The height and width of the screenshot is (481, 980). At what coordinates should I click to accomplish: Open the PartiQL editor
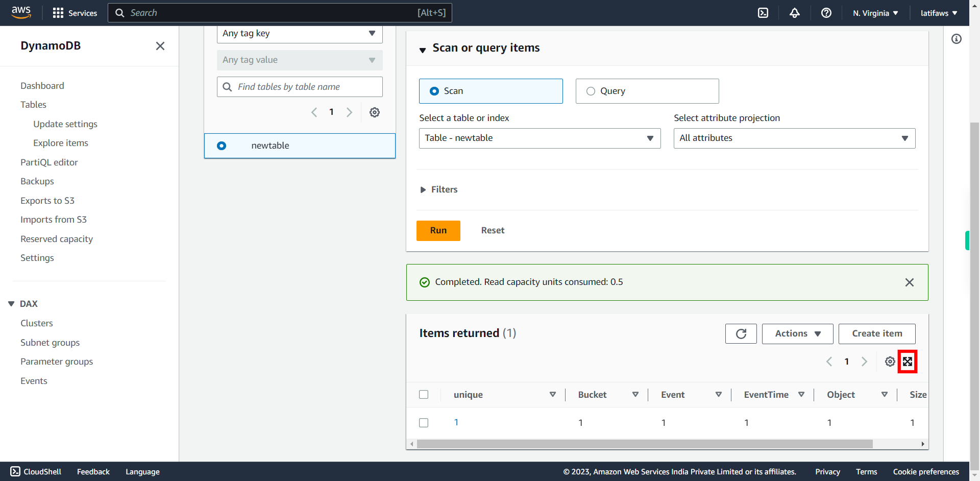pyautogui.click(x=49, y=162)
